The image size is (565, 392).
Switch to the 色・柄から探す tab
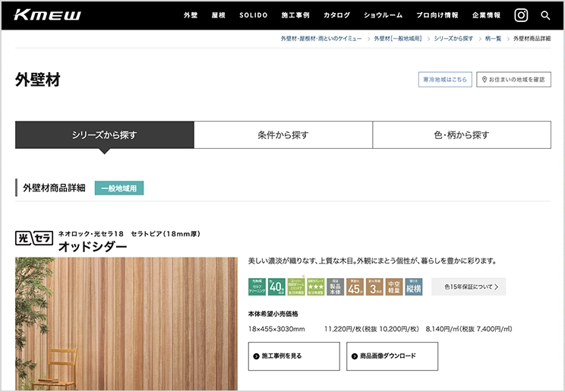pos(462,135)
